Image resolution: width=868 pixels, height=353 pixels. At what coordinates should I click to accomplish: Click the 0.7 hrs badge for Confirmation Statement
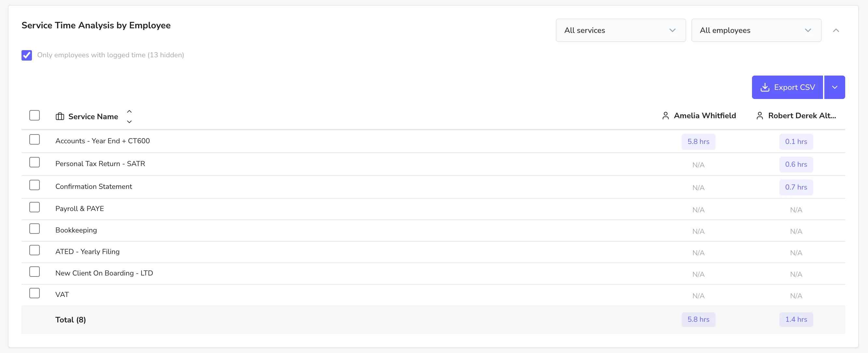tap(796, 188)
